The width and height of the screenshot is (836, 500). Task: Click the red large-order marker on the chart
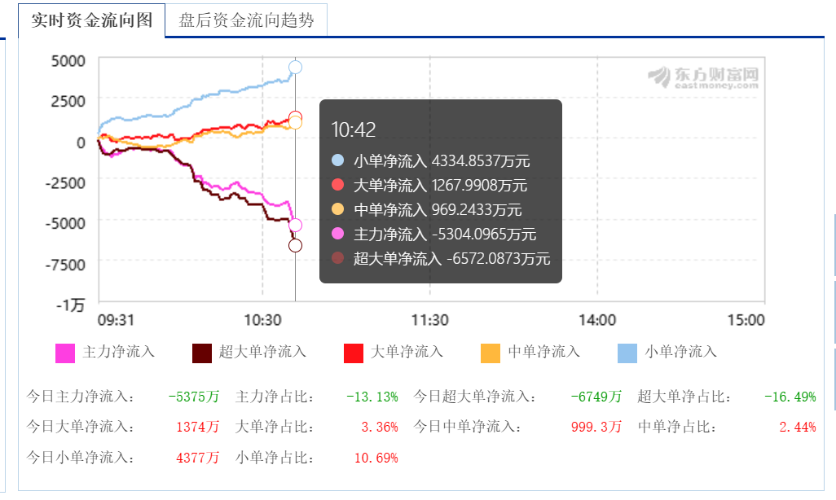pos(295,117)
